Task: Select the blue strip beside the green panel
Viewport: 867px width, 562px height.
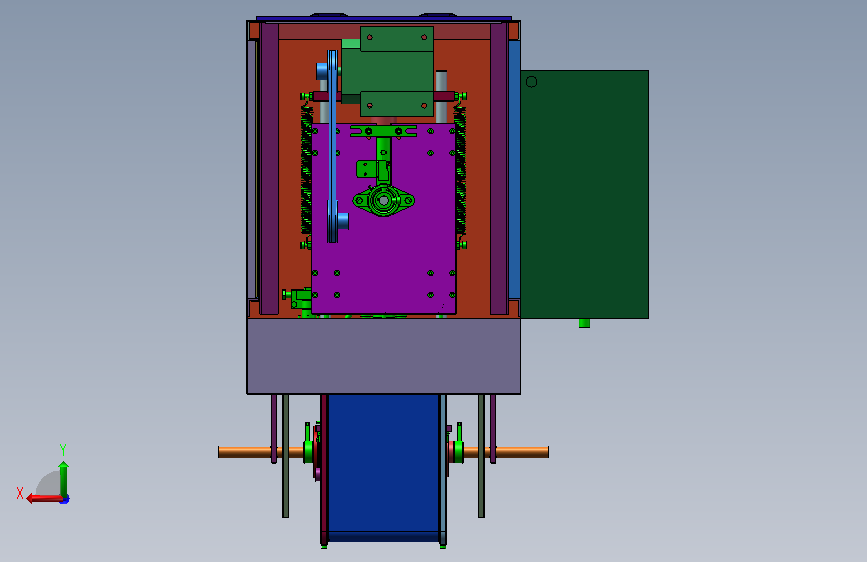Action: 514,169
